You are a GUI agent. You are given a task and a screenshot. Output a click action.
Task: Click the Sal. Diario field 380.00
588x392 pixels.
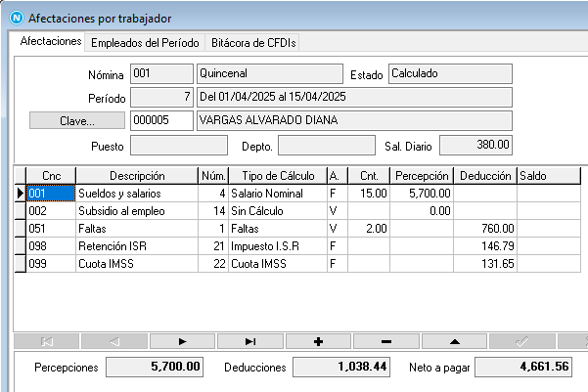[x=475, y=146]
